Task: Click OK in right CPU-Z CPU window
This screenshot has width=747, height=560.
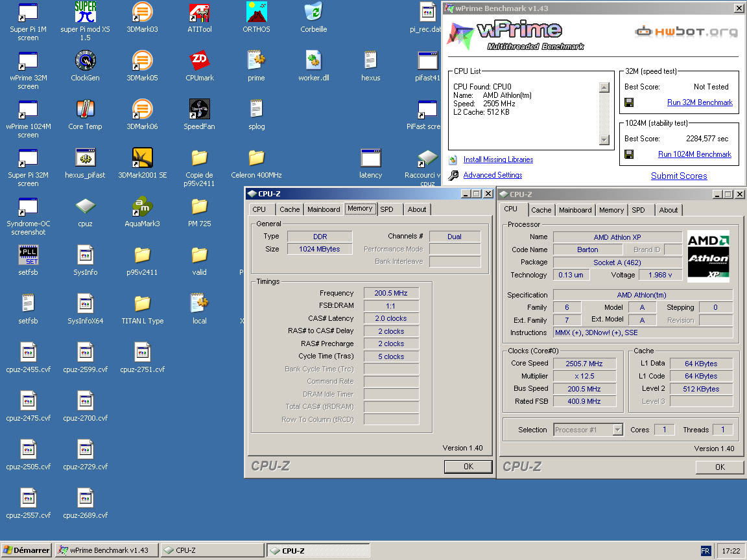Action: (x=720, y=467)
